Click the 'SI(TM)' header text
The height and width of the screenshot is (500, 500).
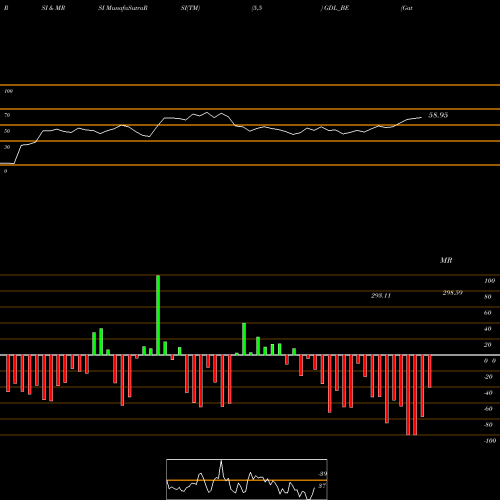190,8
